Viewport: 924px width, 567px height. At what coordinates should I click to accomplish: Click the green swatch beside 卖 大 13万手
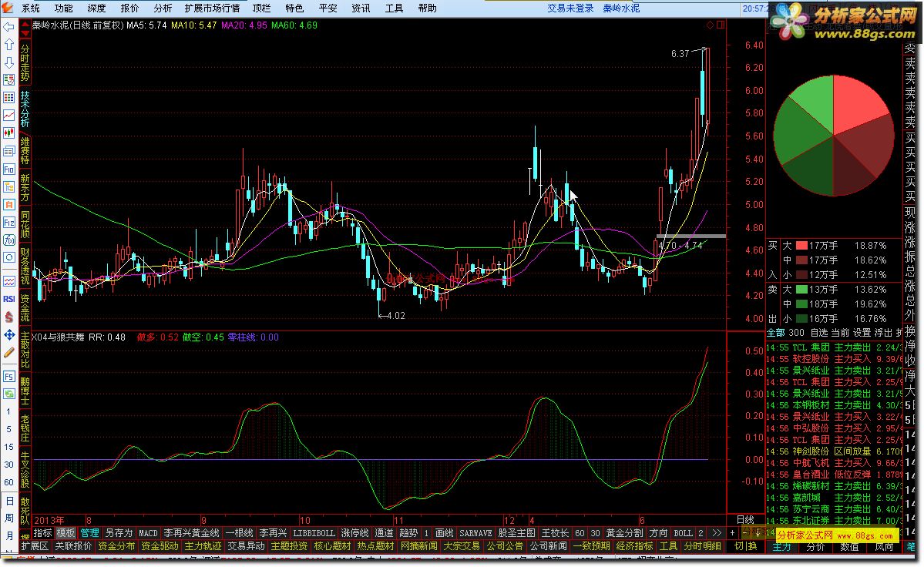(x=801, y=290)
